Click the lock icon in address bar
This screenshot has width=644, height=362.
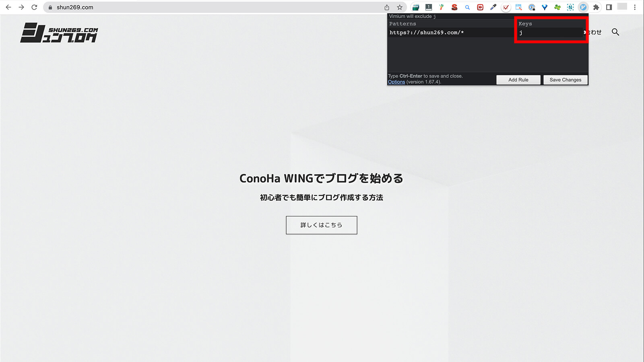50,7
